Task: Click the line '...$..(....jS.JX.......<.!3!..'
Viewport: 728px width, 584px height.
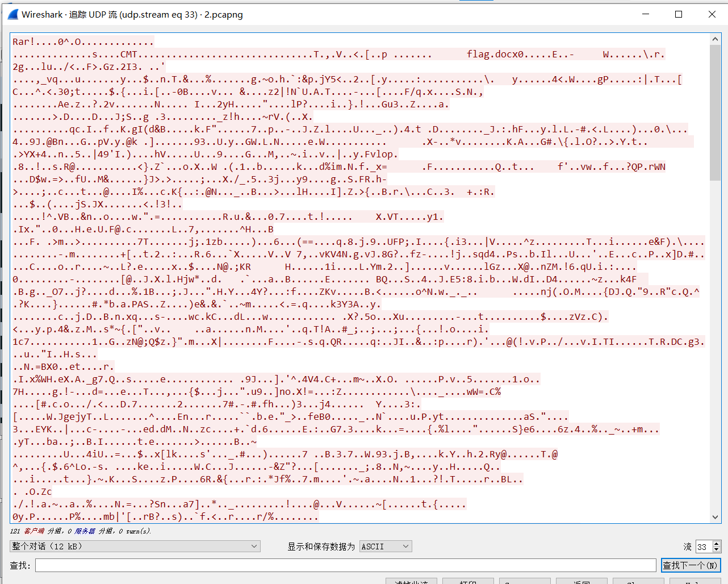Action: tap(97, 205)
